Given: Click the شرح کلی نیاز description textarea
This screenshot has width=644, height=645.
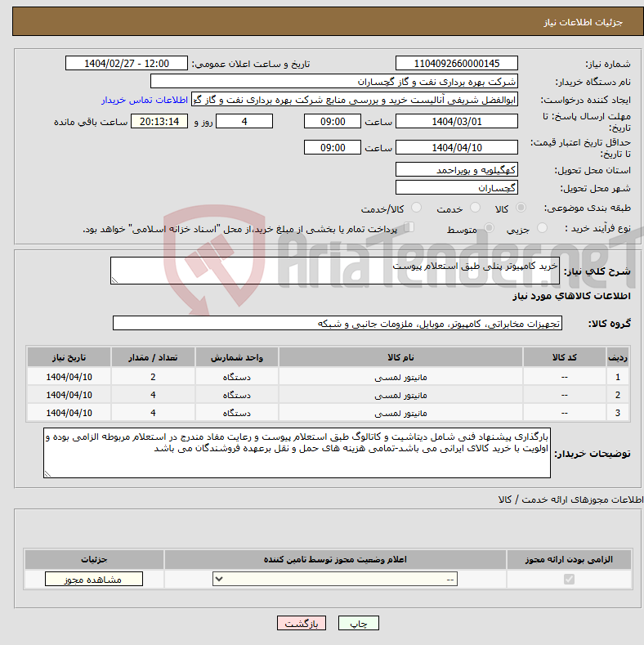Looking at the screenshot, I should pos(335,271).
